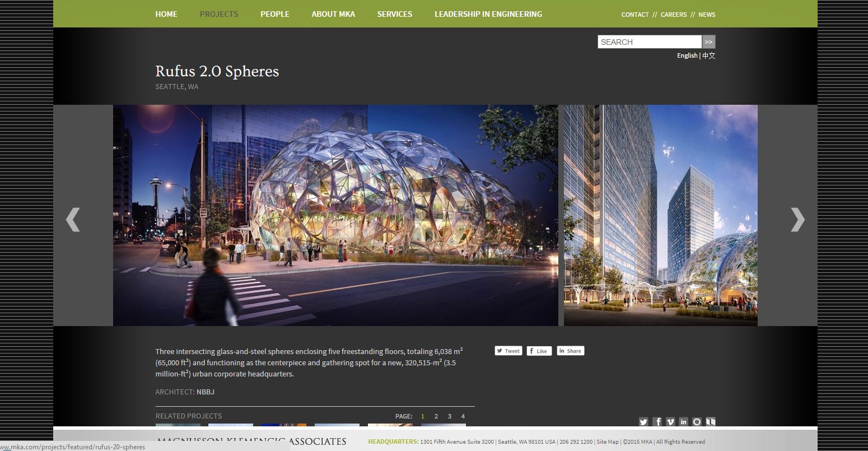Switch language to Chinese (中文)
This screenshot has height=451, width=868.
(x=709, y=55)
